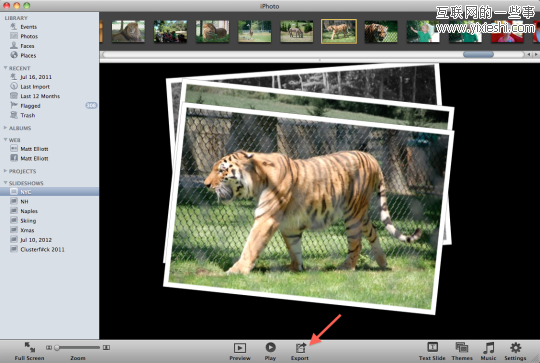Expand the Albums section

pyautogui.click(x=6, y=128)
